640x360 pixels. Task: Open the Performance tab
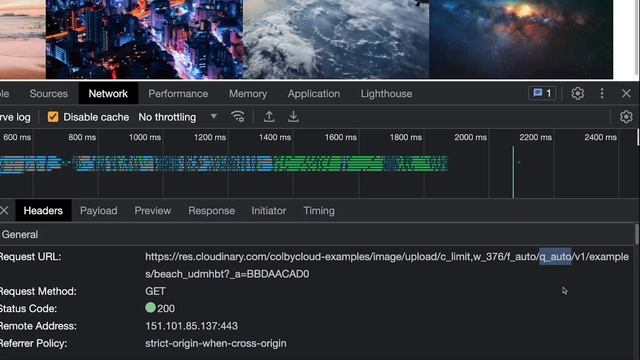(x=178, y=93)
